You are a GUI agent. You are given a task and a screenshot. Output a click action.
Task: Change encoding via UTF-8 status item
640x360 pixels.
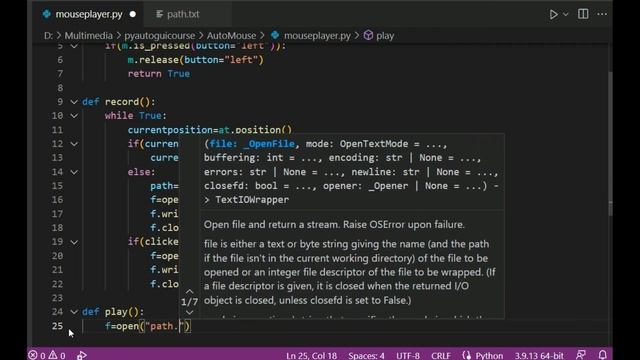click(408, 356)
